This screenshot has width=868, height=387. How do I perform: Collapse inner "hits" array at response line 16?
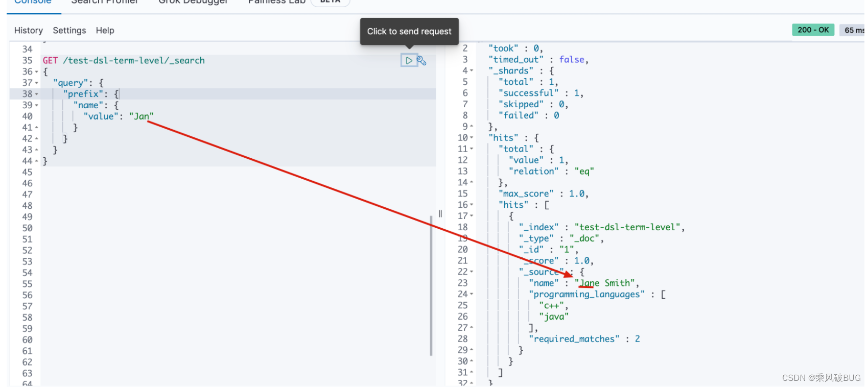click(x=472, y=205)
